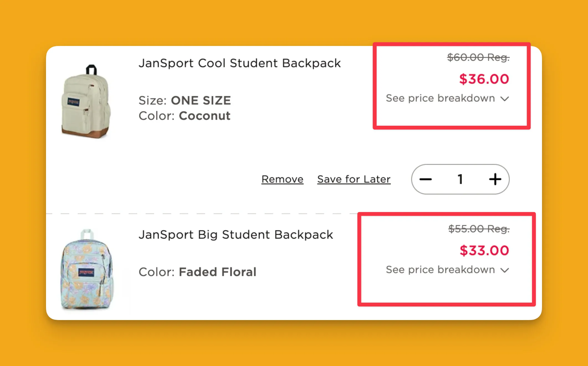The width and height of the screenshot is (588, 366).
Task: Click the struck-through $55.00 regular price
Action: coord(479,229)
